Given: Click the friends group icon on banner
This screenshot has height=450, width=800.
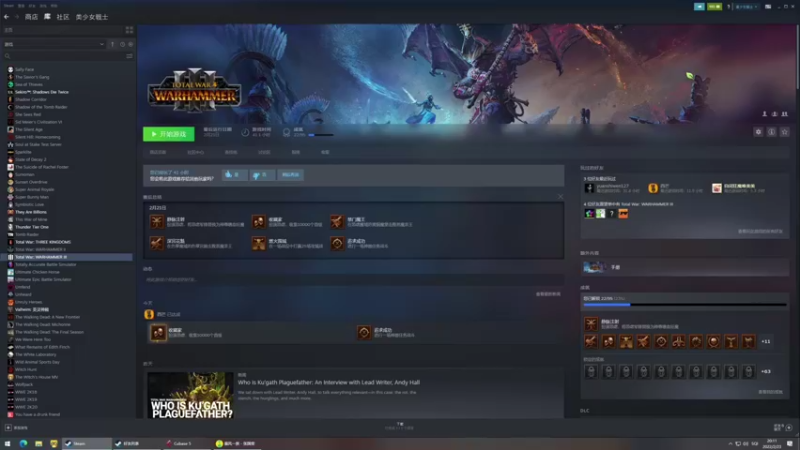Looking at the screenshot, I should click(785, 114).
